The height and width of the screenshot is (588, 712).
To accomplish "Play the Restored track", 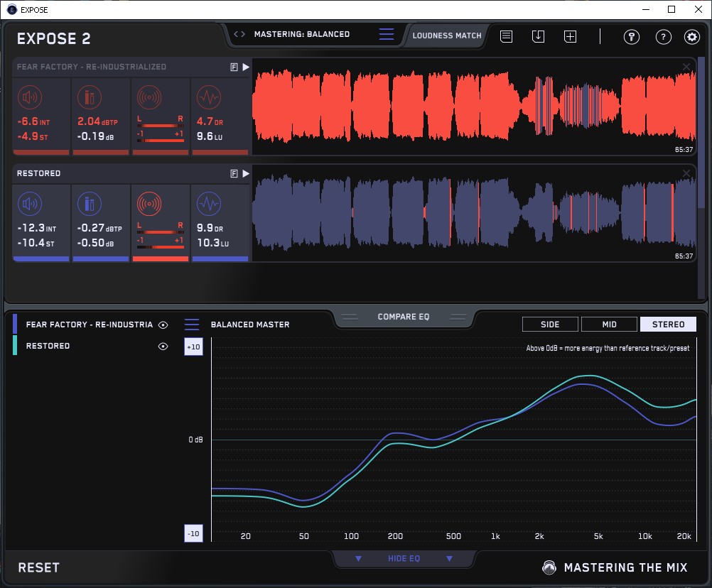I will 246,173.
